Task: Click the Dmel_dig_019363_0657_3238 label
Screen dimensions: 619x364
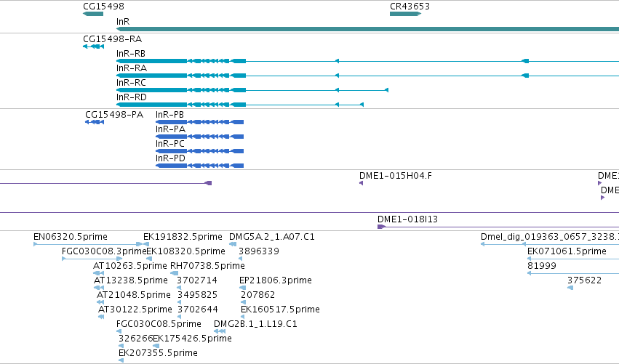Action: point(549,237)
